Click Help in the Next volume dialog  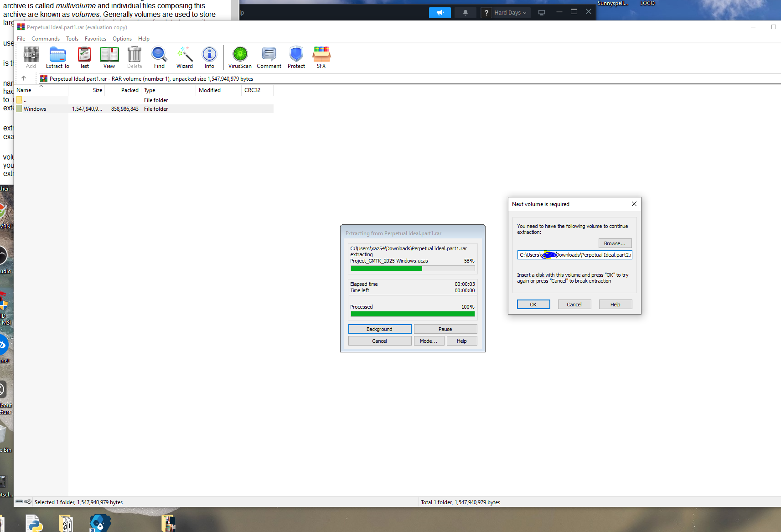(x=615, y=305)
